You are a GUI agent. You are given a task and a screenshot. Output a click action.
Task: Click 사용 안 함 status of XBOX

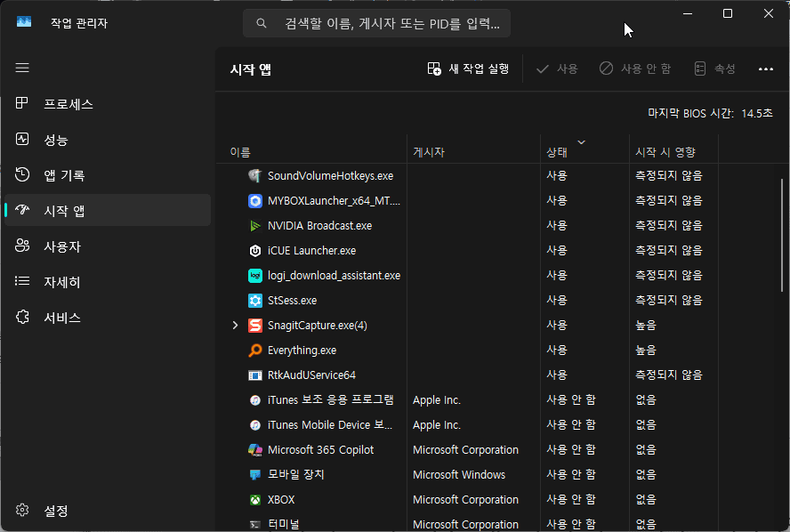[x=571, y=500]
